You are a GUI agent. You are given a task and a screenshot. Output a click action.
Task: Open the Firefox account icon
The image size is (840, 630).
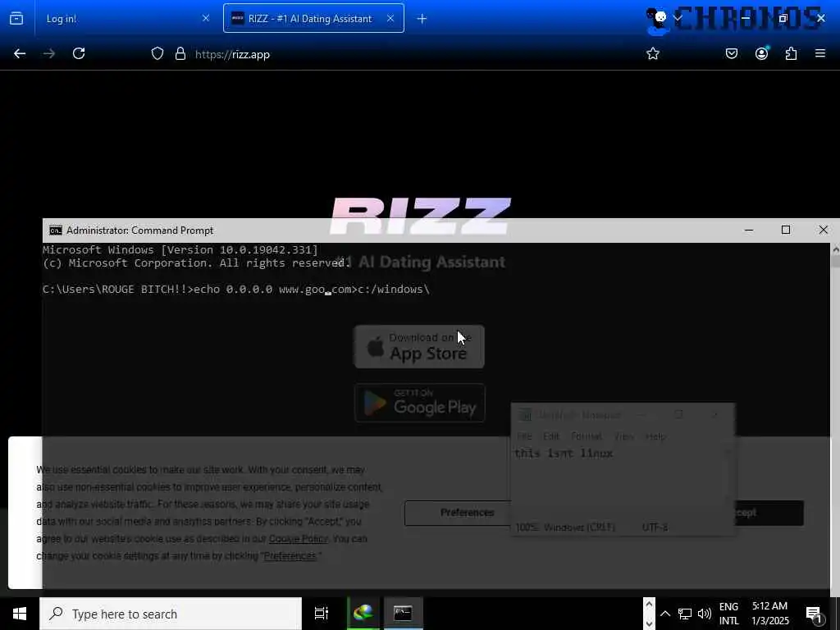[x=761, y=53]
